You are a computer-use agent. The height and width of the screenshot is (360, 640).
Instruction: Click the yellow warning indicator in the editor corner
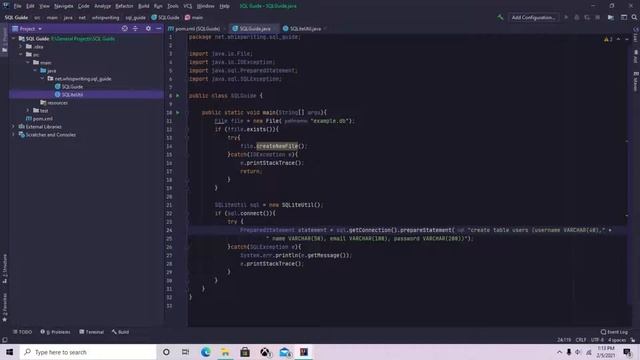coord(608,39)
